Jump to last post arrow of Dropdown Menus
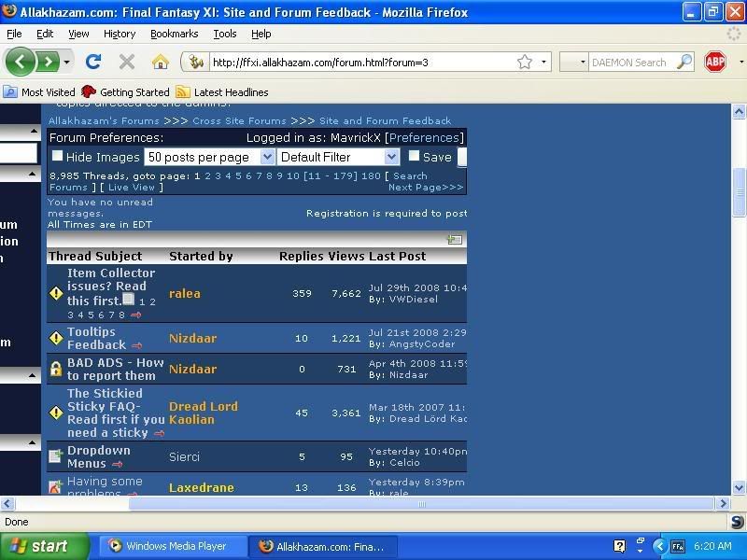The image size is (747, 560). click(118, 464)
